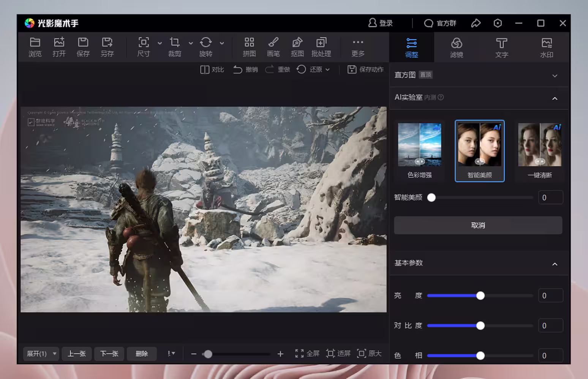Open the 展开(1) dropdown
Screen dimensions: 588x379
click(x=41, y=354)
